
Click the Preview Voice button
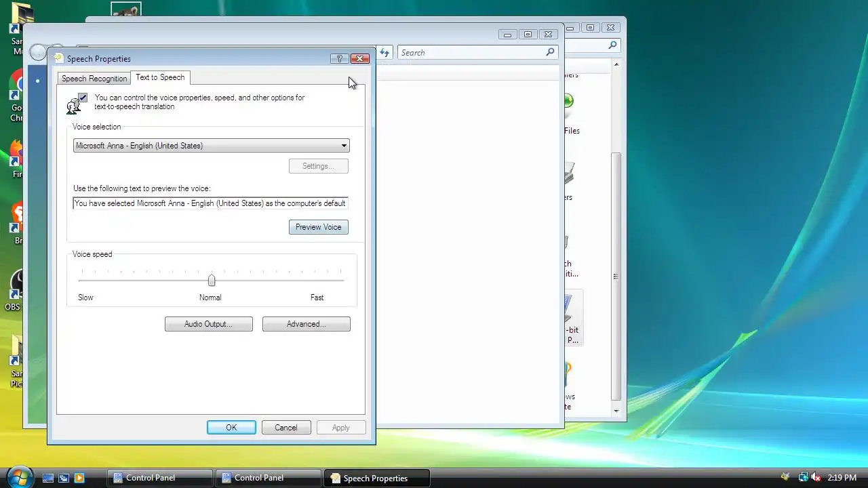(x=319, y=227)
